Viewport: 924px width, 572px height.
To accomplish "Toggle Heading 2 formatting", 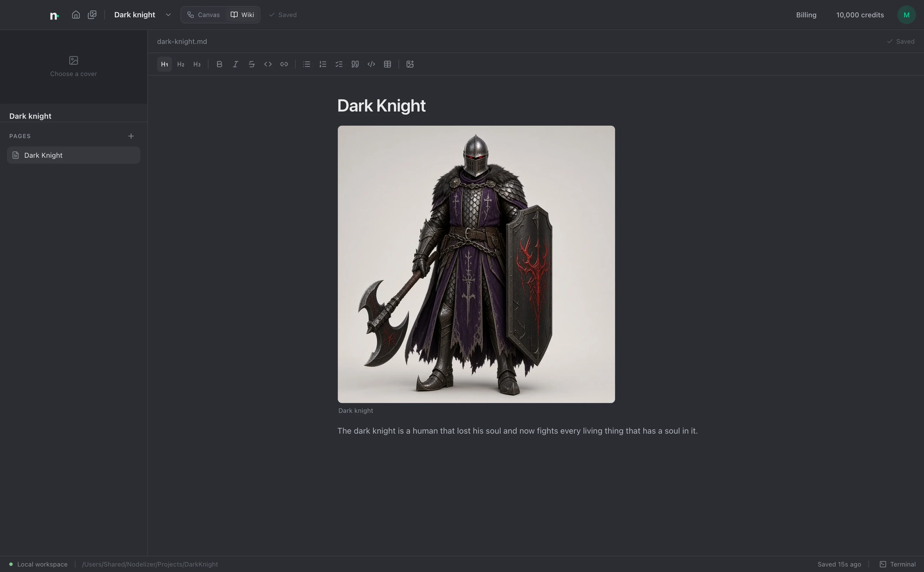I will point(181,64).
